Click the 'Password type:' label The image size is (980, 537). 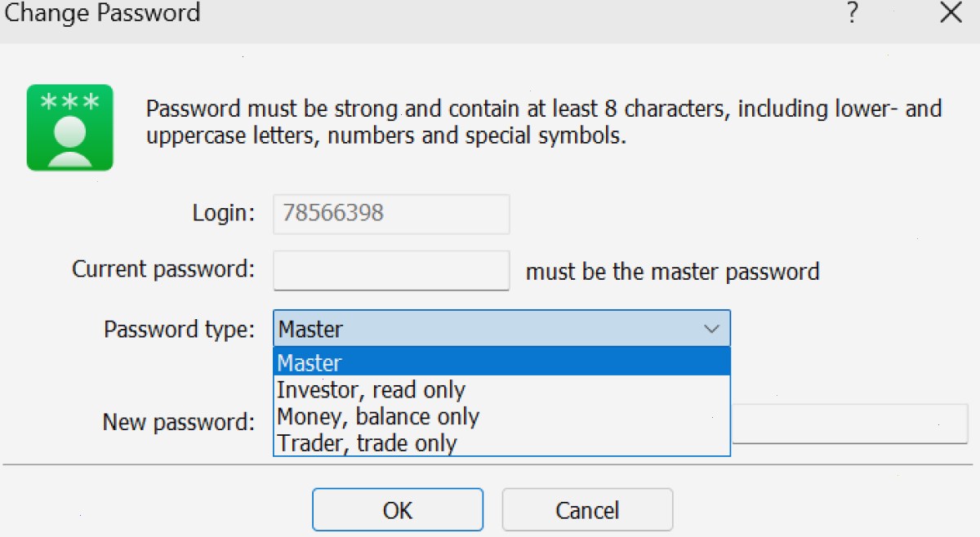pos(180,330)
